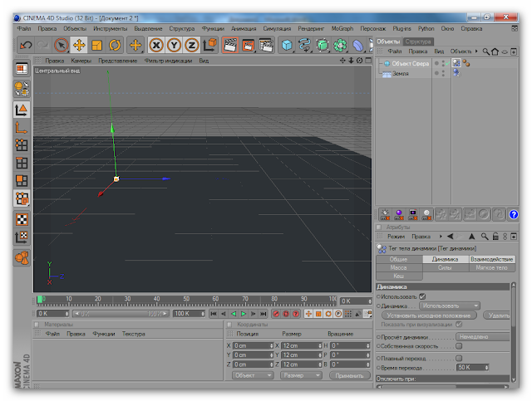Open the Просчёт динамики dropdown
The height and width of the screenshot is (401, 532).
pos(483,336)
